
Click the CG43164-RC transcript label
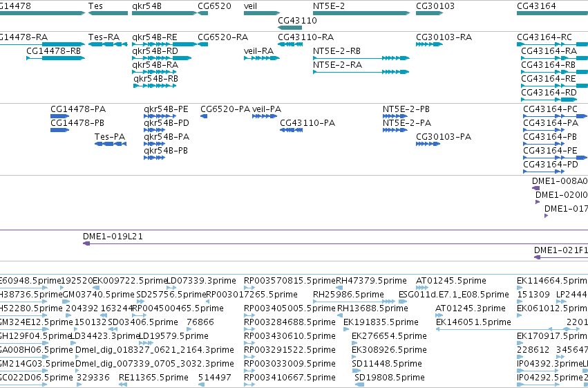(x=544, y=37)
